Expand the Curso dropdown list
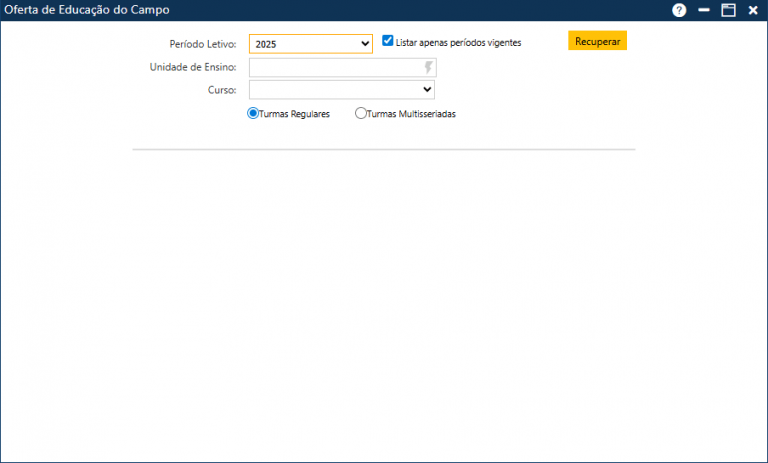 [340, 90]
